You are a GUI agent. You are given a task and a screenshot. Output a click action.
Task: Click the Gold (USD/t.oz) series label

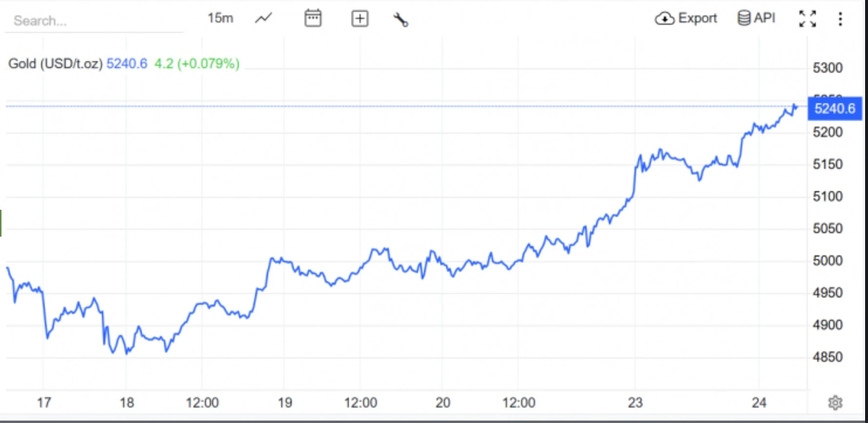pyautogui.click(x=55, y=63)
